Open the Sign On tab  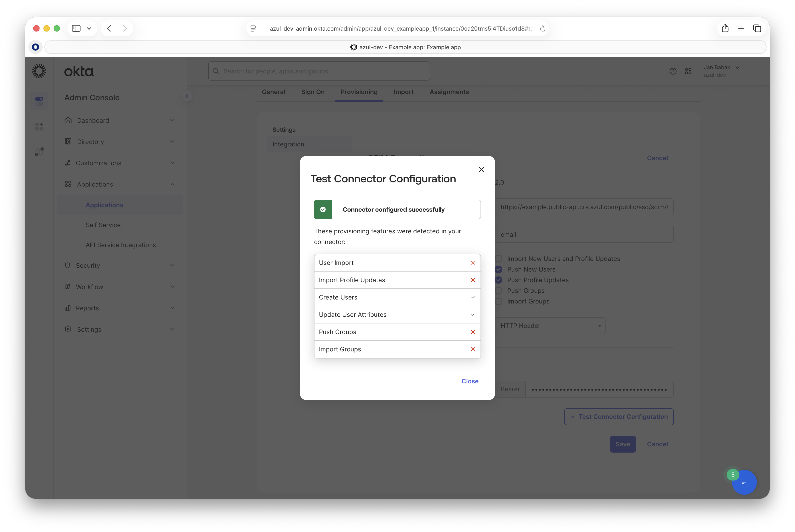313,92
